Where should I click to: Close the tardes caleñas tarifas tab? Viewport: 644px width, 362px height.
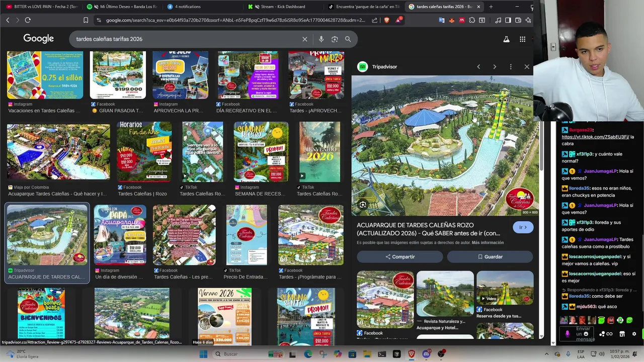tap(478, 7)
